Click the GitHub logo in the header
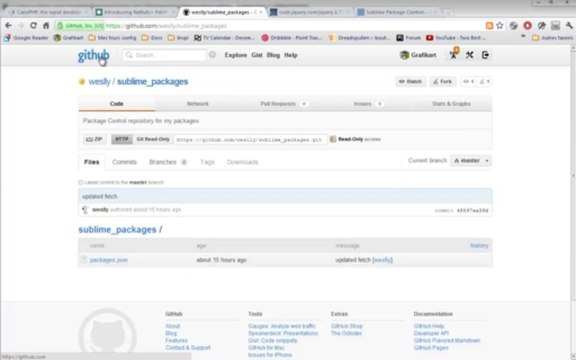The image size is (576, 360). tap(93, 55)
